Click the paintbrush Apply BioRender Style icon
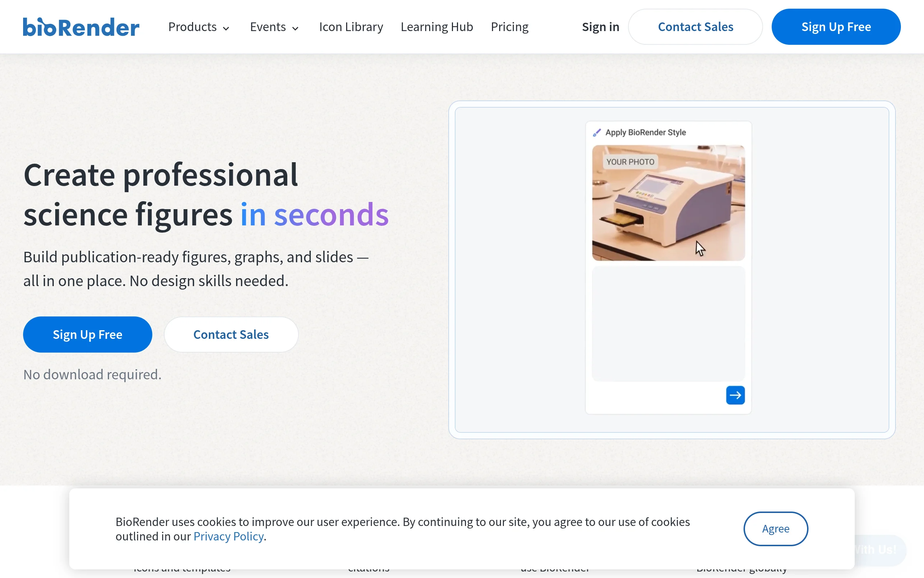This screenshot has height=578, width=924. [597, 133]
